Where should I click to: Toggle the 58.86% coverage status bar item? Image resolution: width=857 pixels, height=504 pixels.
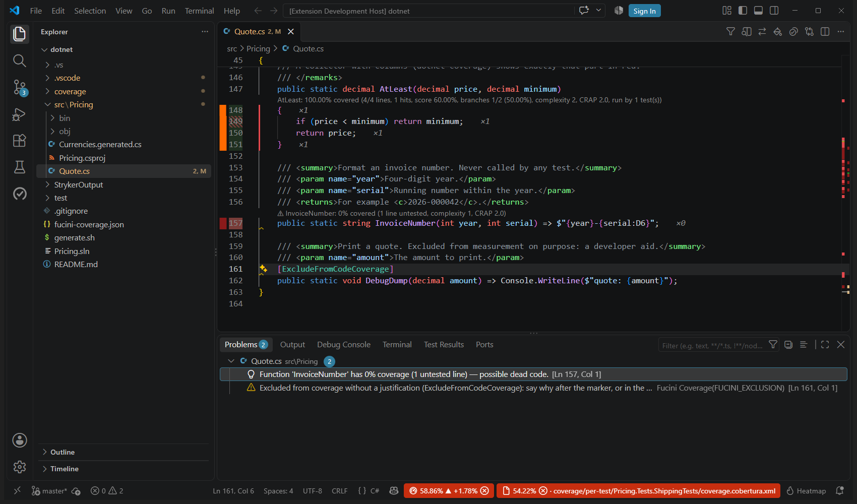point(449,491)
